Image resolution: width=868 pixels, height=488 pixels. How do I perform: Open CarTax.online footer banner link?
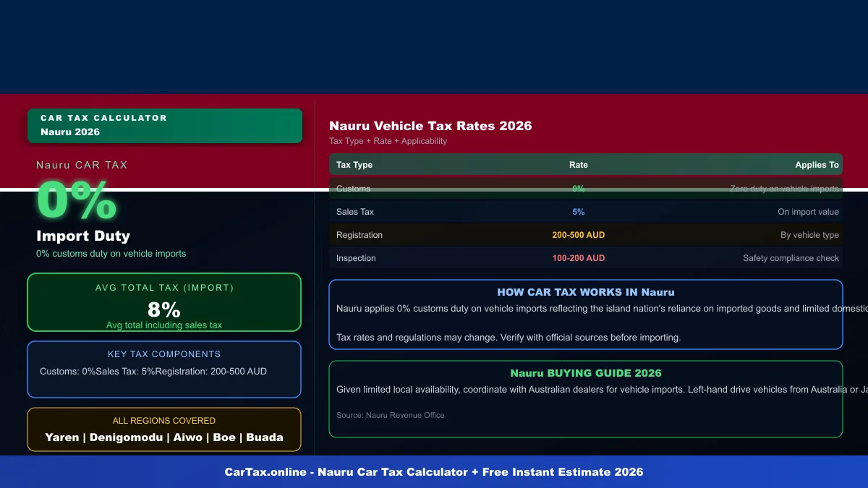coord(434,472)
